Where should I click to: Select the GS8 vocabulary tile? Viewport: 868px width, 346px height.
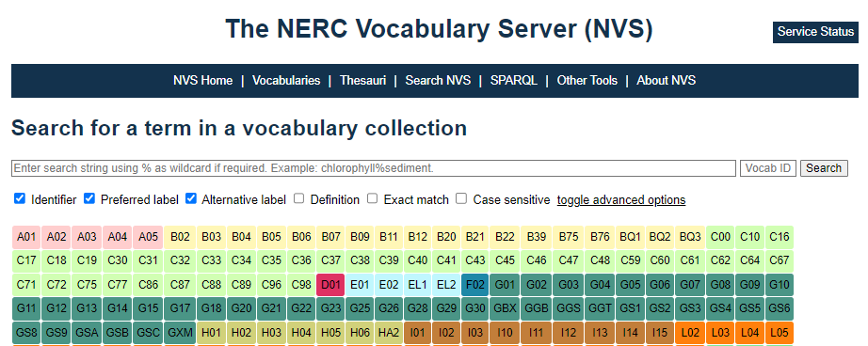[26, 333]
